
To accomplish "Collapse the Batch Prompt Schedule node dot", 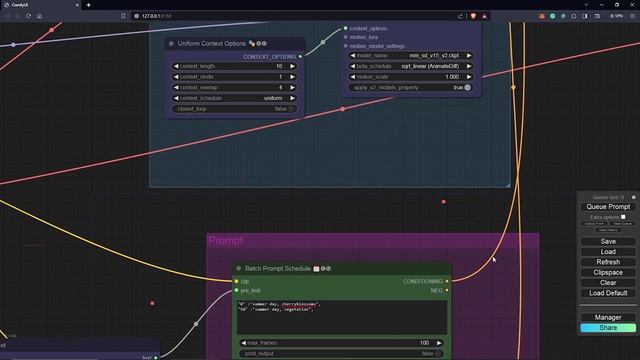I will (x=239, y=269).
